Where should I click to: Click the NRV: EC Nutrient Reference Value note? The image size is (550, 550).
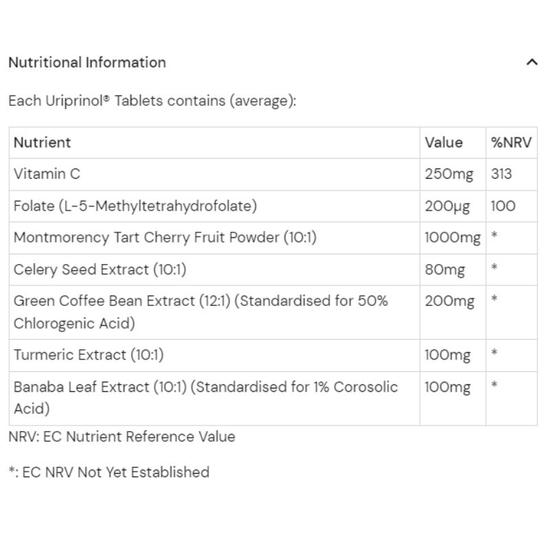pyautogui.click(x=122, y=437)
